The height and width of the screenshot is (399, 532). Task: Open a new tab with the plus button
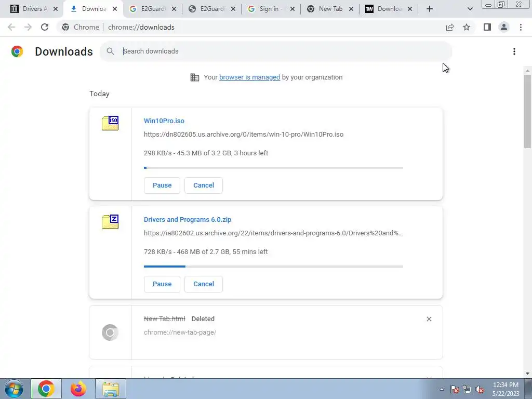click(430, 9)
